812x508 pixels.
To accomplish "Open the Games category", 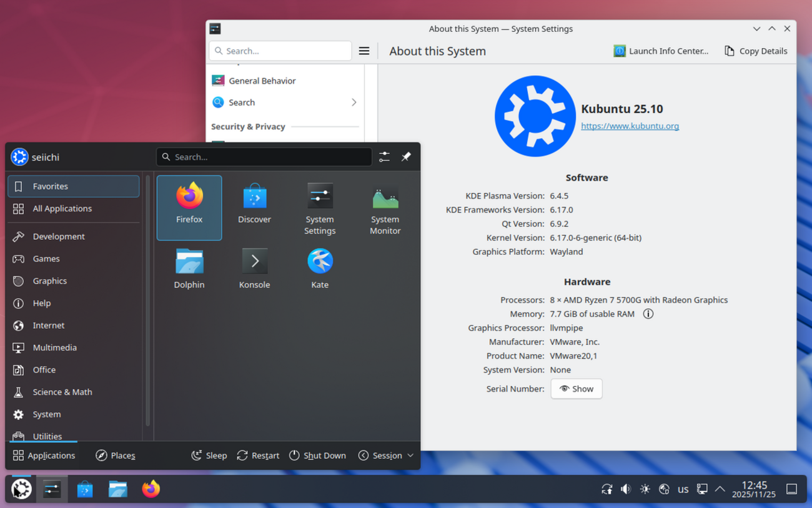I will pyautogui.click(x=74, y=259).
